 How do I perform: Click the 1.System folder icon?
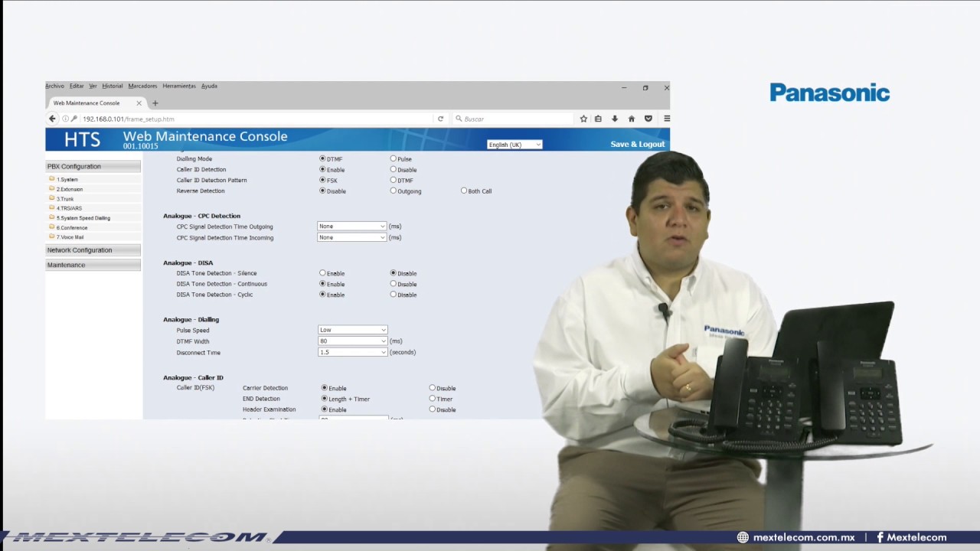[52, 179]
